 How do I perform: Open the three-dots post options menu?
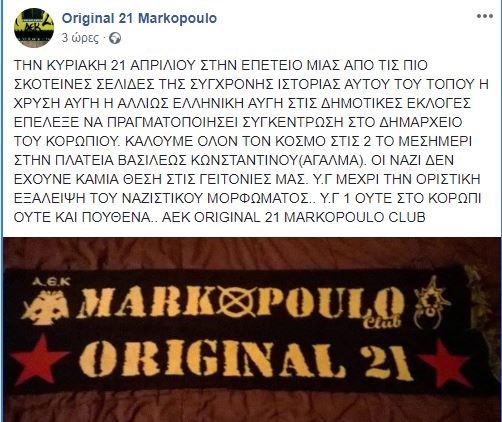(484, 16)
